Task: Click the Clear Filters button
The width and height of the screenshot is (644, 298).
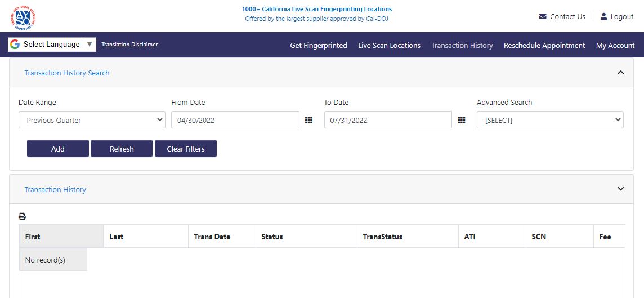Action: (x=185, y=149)
